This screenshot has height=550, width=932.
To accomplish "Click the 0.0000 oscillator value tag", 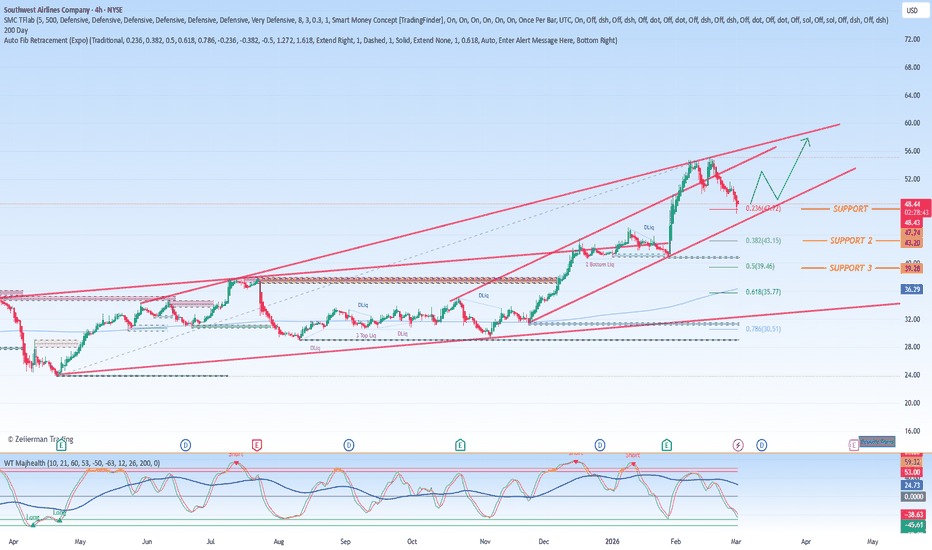I will click(914, 496).
